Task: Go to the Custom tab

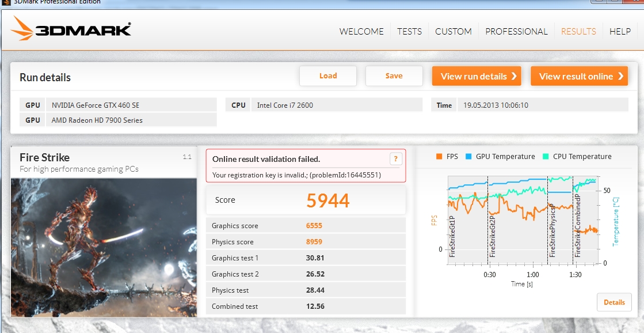Action: click(454, 32)
